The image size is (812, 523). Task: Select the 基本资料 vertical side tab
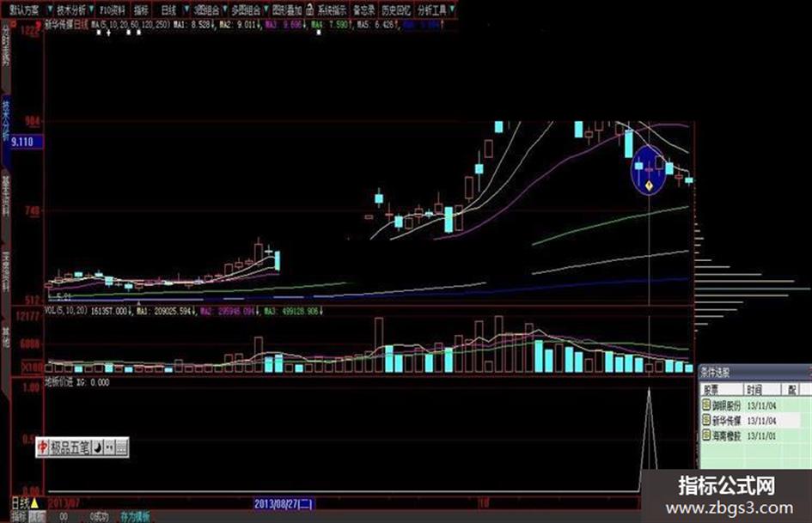tap(6, 195)
